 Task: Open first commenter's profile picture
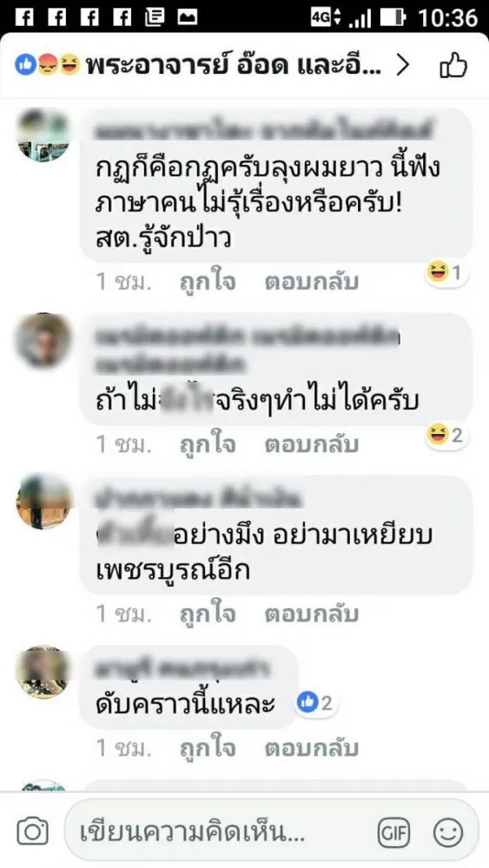(x=43, y=135)
